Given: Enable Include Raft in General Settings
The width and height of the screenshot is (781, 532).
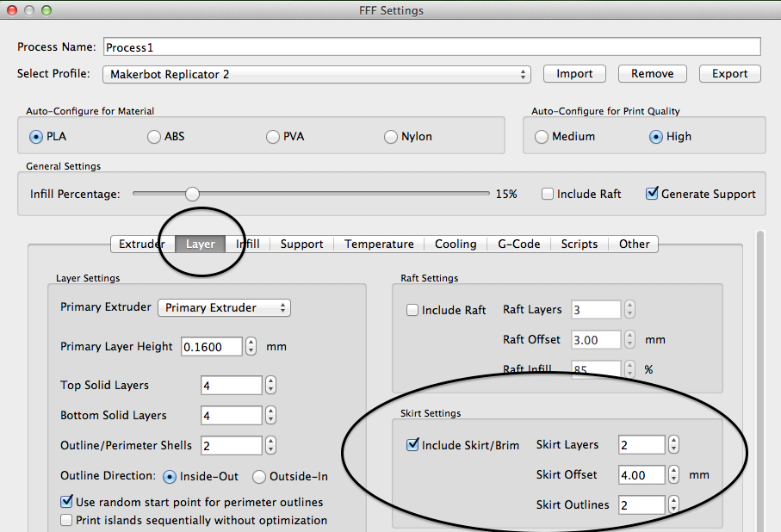Looking at the screenshot, I should [548, 194].
